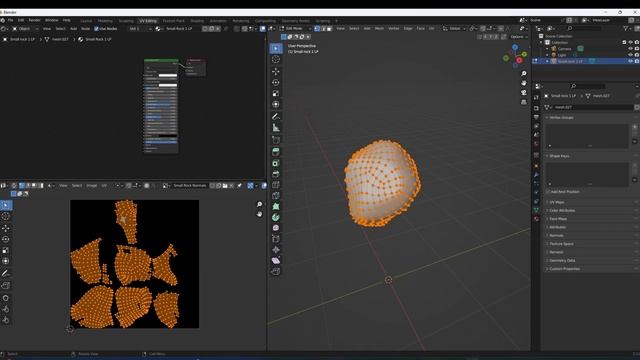The image size is (640, 360).
Task: Toggle Small rock 1 LP visibility eye in outliner
Action: [631, 61]
